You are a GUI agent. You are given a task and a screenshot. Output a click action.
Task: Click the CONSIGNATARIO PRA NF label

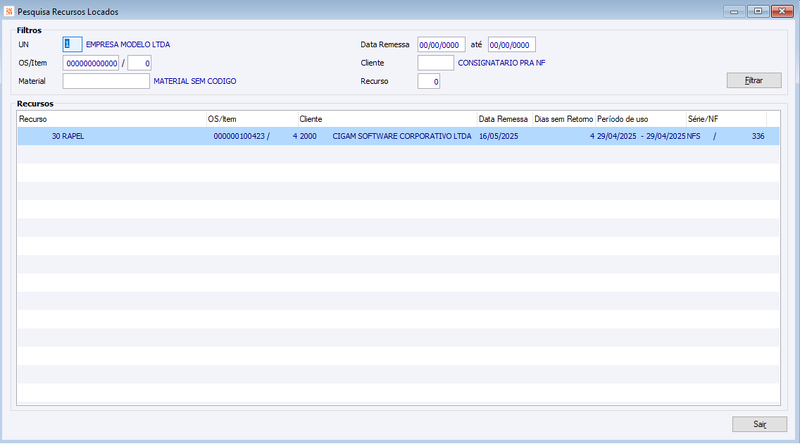[502, 63]
